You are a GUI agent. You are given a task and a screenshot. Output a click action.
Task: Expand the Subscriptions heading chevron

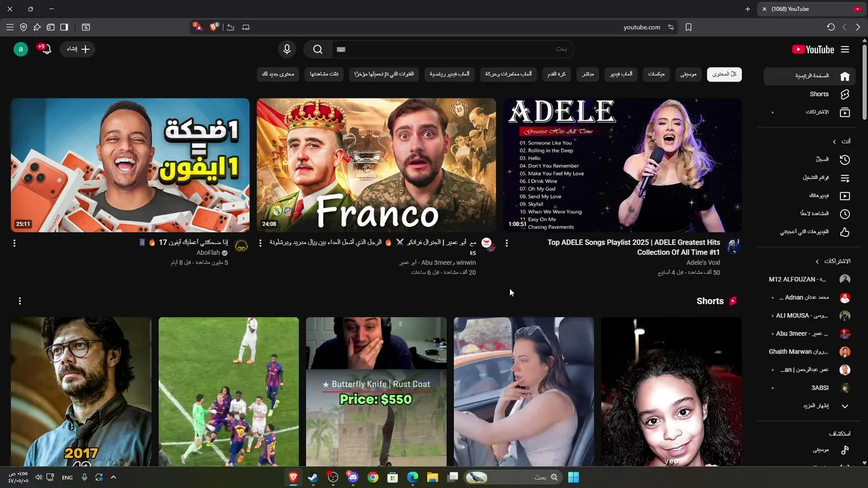coord(817,261)
